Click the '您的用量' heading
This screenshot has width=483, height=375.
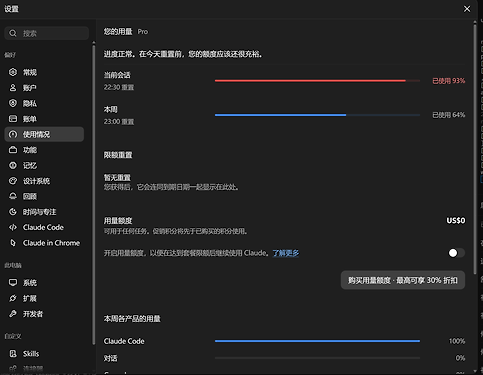point(118,32)
